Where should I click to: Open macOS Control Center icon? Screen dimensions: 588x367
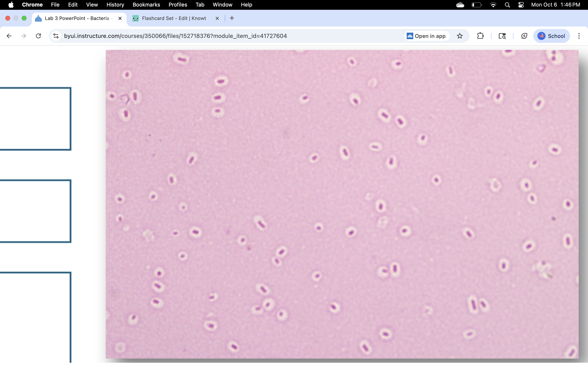pyautogui.click(x=521, y=5)
